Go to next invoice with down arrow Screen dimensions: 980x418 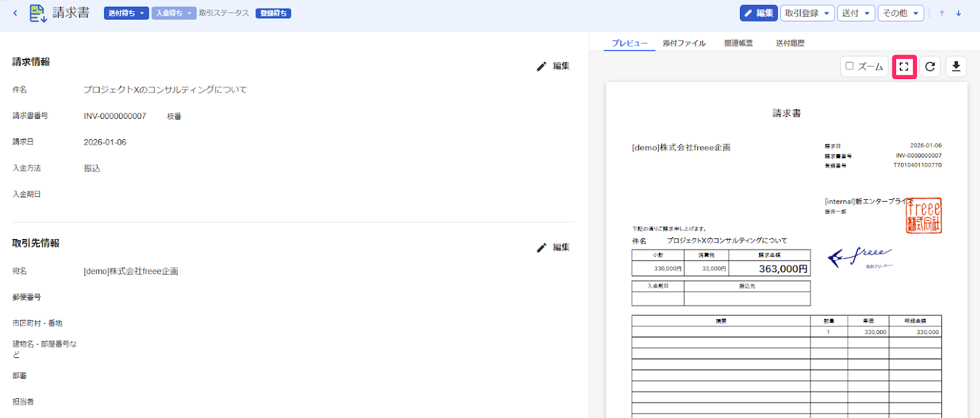click(959, 13)
